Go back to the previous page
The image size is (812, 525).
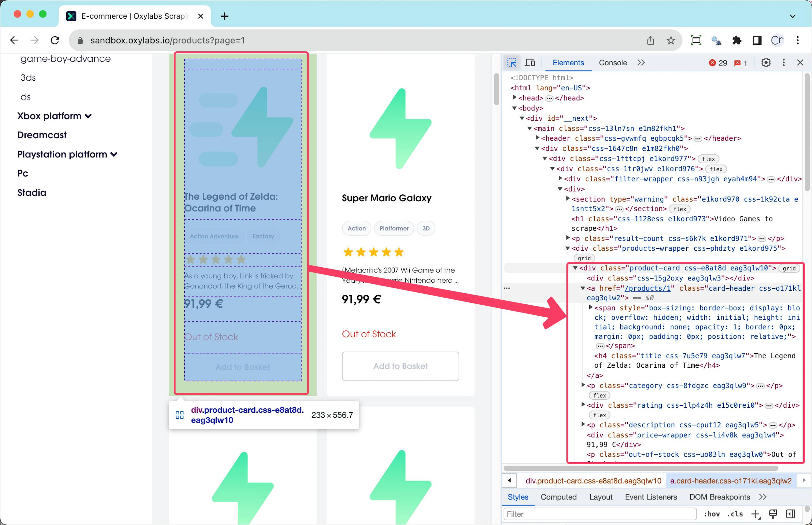pyautogui.click(x=14, y=40)
